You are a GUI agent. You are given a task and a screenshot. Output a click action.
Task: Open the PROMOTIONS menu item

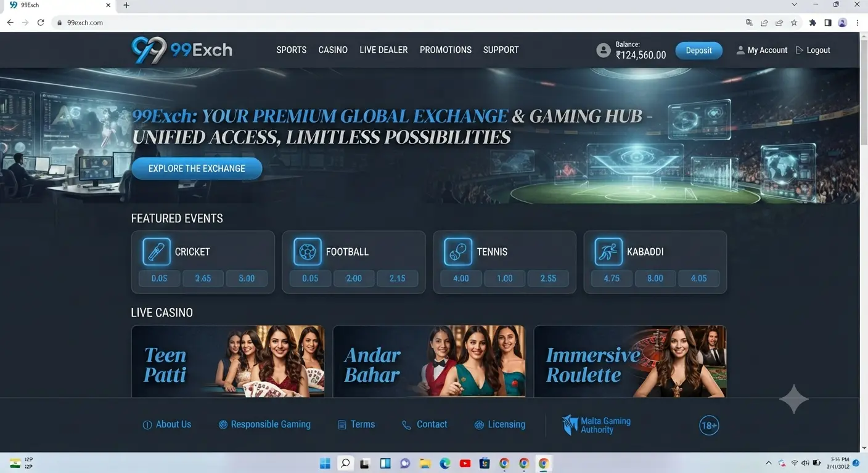coord(446,50)
